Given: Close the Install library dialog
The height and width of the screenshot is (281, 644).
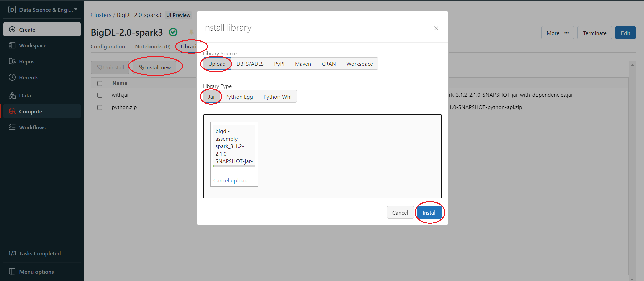Looking at the screenshot, I should pos(436,28).
